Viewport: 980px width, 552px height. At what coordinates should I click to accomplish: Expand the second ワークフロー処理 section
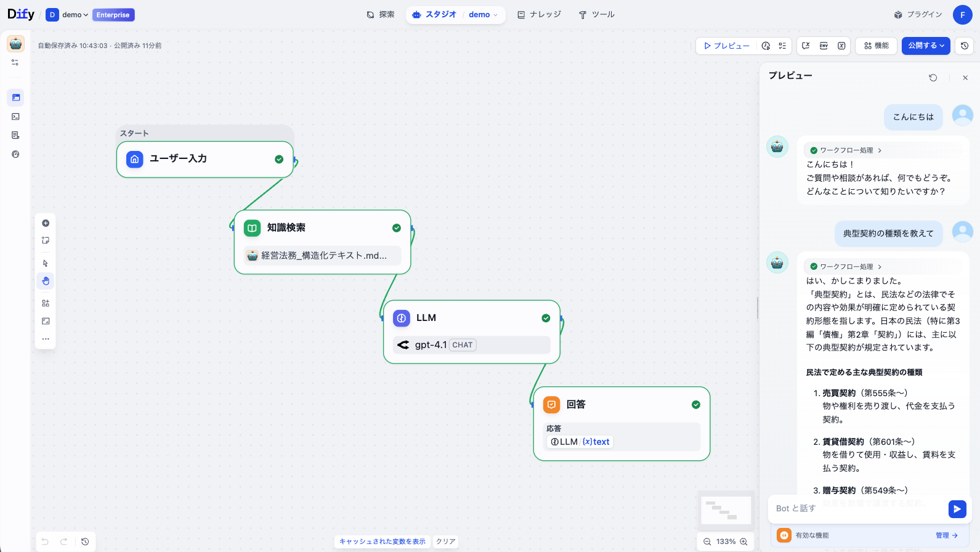[x=846, y=267]
